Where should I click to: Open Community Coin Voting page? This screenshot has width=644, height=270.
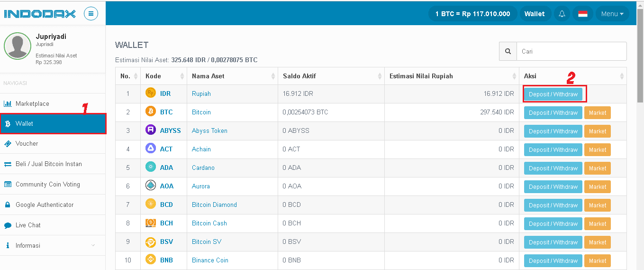click(53, 184)
